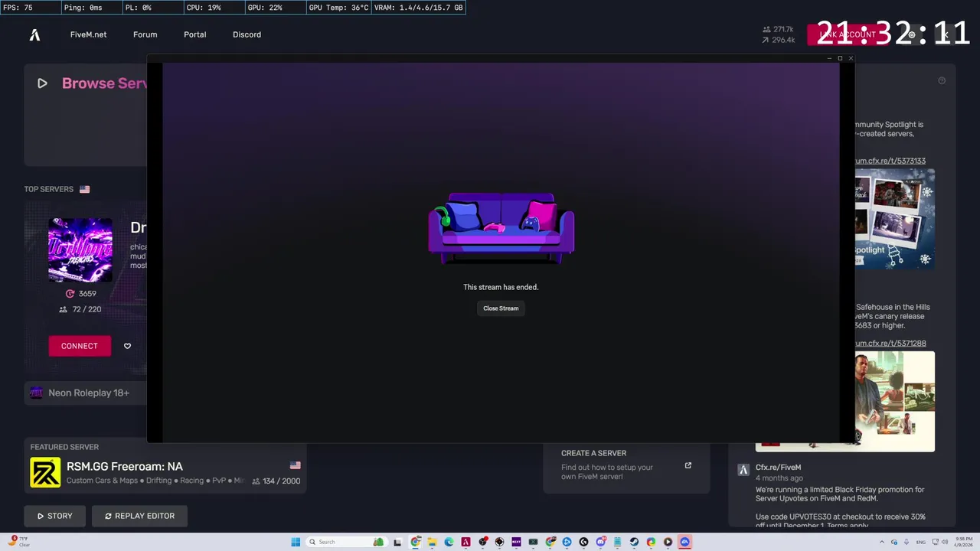Open the Discord menu link
This screenshot has width=980, height=551.
247,34
